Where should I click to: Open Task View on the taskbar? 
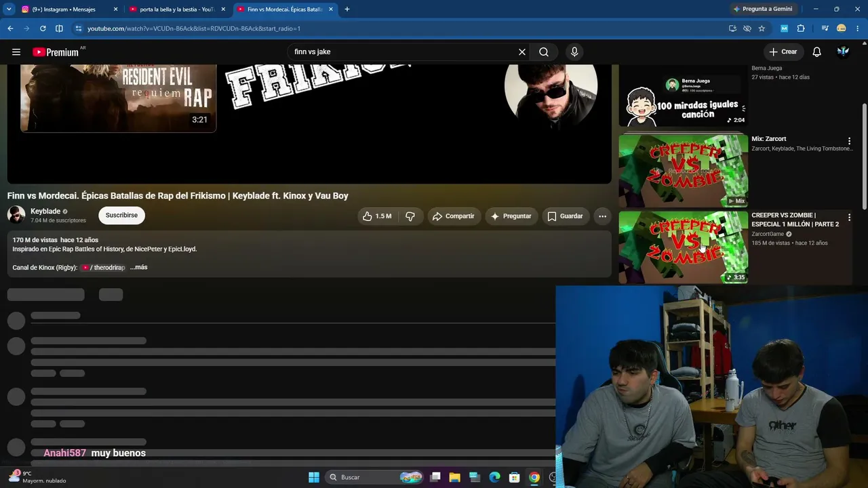(435, 477)
